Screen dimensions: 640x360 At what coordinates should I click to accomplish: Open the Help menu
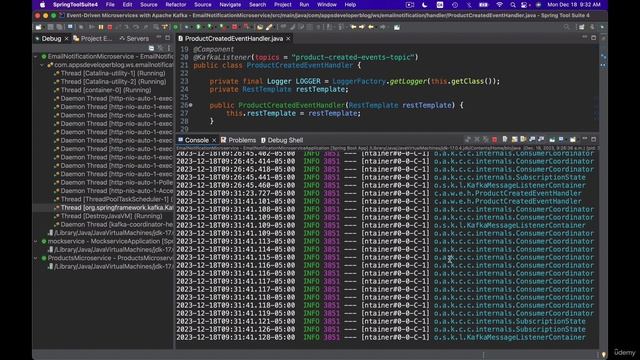point(350,5)
